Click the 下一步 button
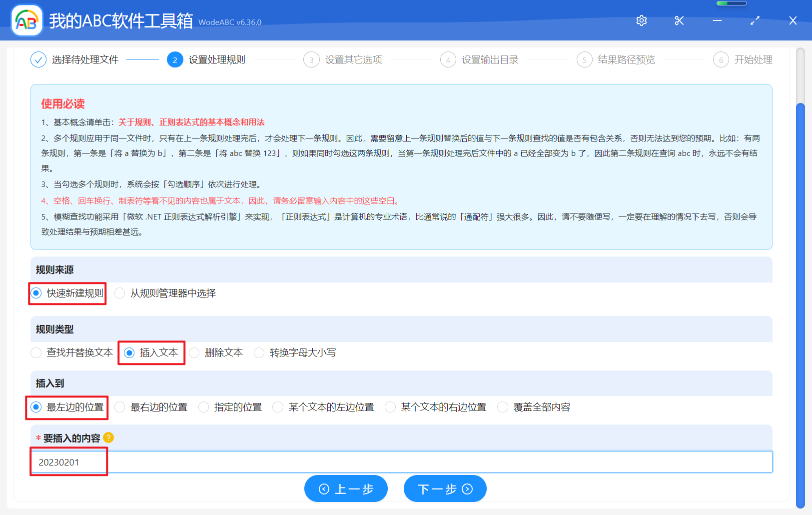 pyautogui.click(x=445, y=488)
